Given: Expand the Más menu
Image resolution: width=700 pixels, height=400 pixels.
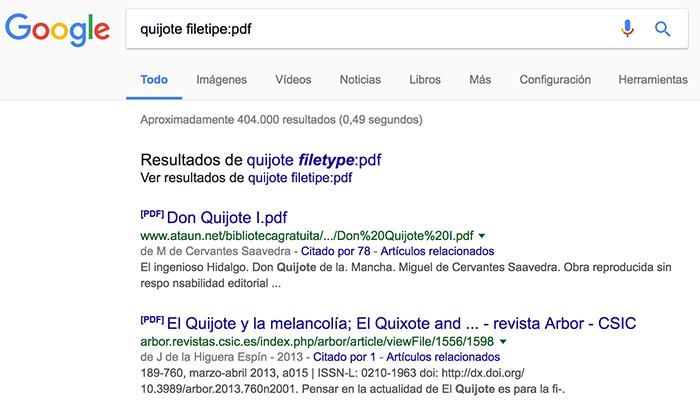Looking at the screenshot, I should tap(480, 79).
